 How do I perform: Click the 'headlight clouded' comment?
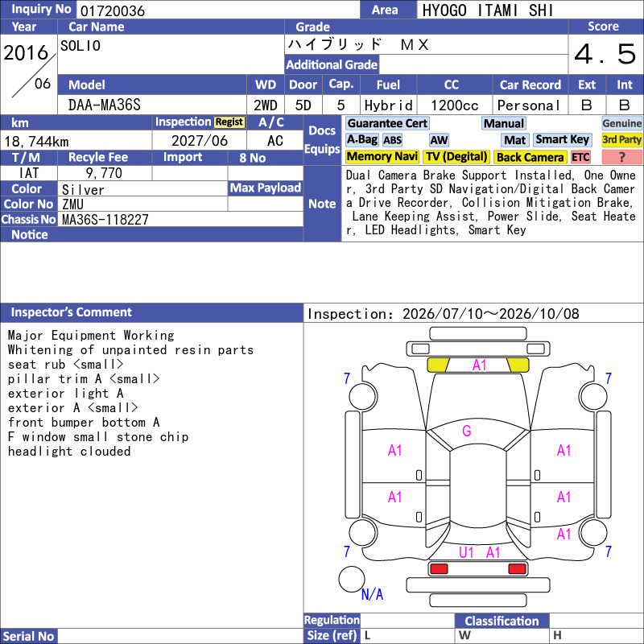tap(69, 451)
